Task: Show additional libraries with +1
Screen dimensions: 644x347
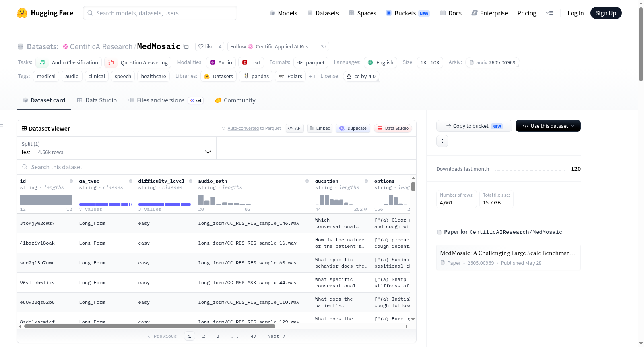Action: 312,76
